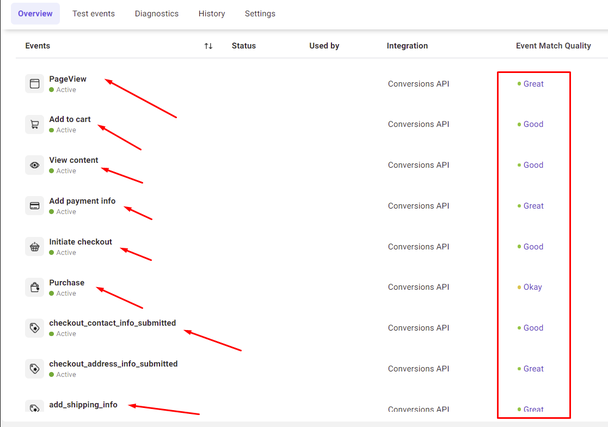The width and height of the screenshot is (608, 427).
Task: Open the checkout_contact_info_submitted event
Action: [112, 323]
